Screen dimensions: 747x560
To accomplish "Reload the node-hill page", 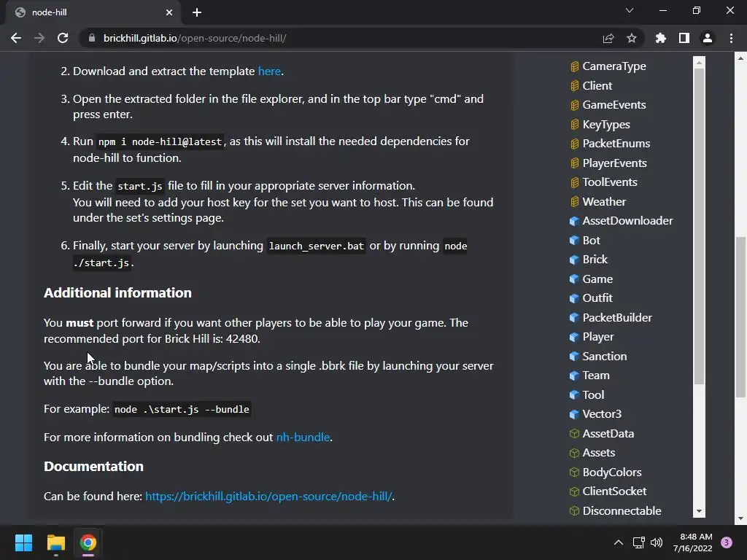I will 63,38.
